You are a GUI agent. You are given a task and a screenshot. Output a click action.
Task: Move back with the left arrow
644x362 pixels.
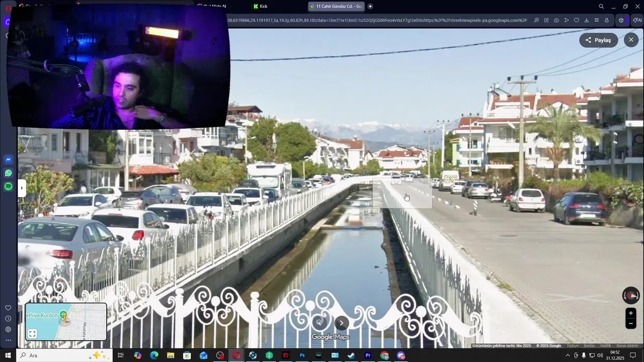(319, 323)
